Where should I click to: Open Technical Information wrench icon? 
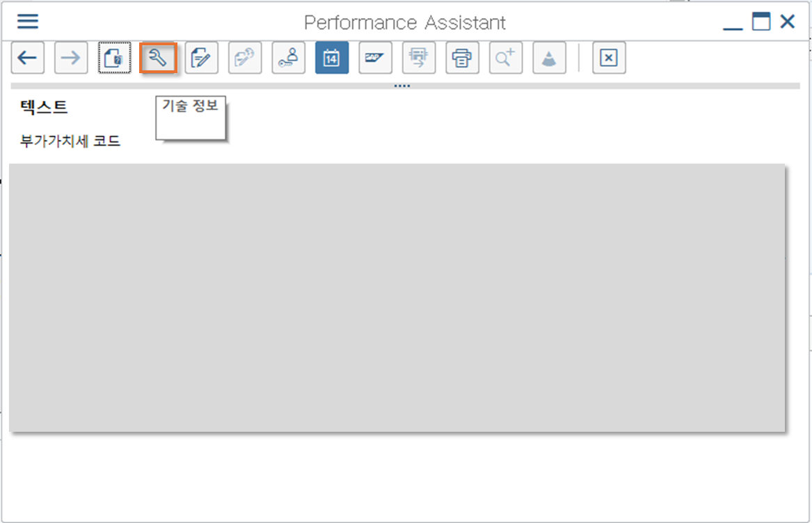pyautogui.click(x=158, y=58)
